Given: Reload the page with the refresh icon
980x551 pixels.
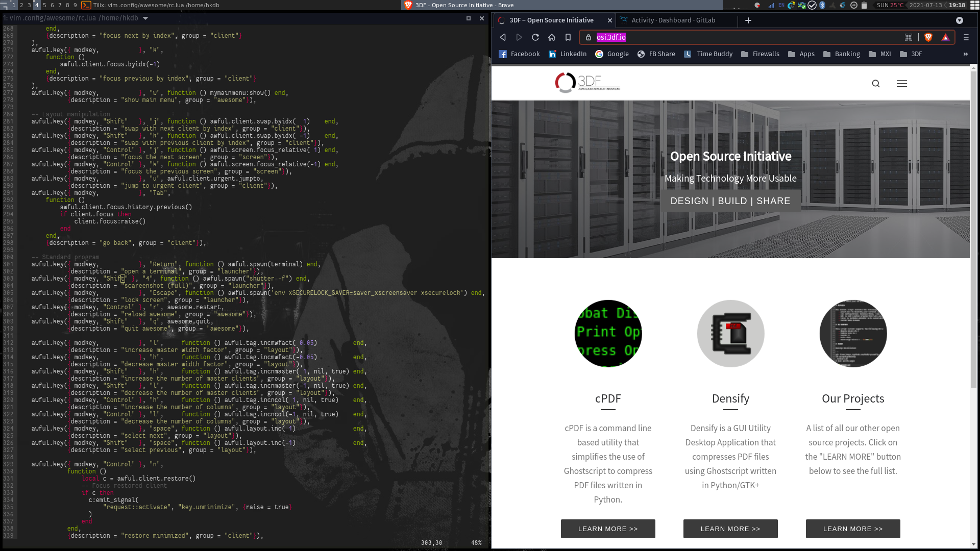Looking at the screenshot, I should click(x=535, y=37).
